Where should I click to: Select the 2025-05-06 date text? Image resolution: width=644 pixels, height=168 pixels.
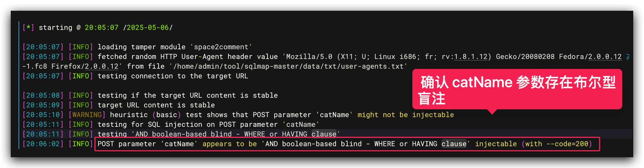coord(147,28)
